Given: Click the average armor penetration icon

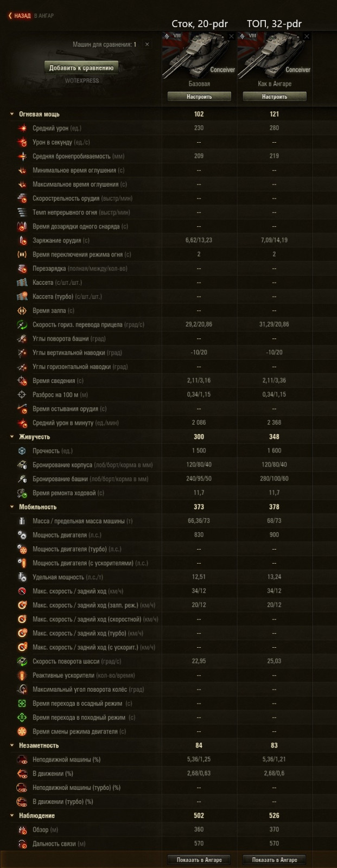Looking at the screenshot, I should click(x=22, y=156).
